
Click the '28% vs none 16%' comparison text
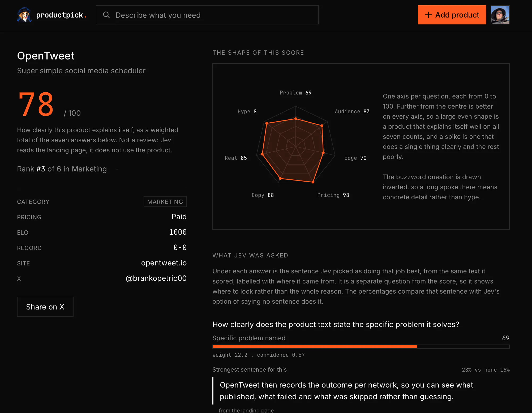486,370
